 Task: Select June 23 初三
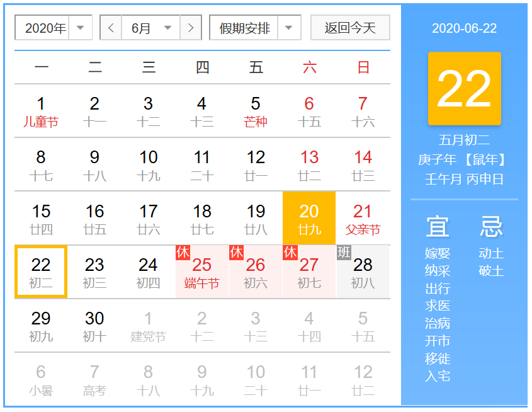[x=94, y=272]
